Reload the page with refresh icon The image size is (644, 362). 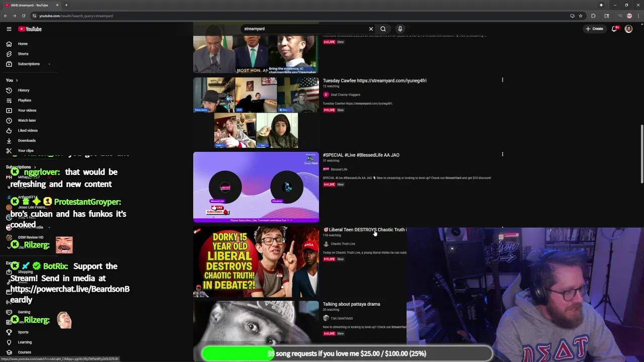pyautogui.click(x=23, y=16)
